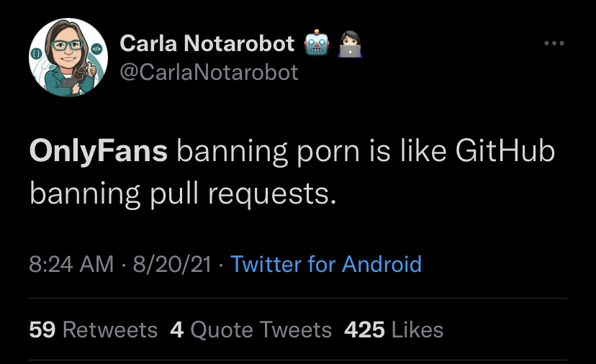This screenshot has width=596, height=364.
Task: Visit the @CarlaNotarobot handle
Action: (x=209, y=73)
